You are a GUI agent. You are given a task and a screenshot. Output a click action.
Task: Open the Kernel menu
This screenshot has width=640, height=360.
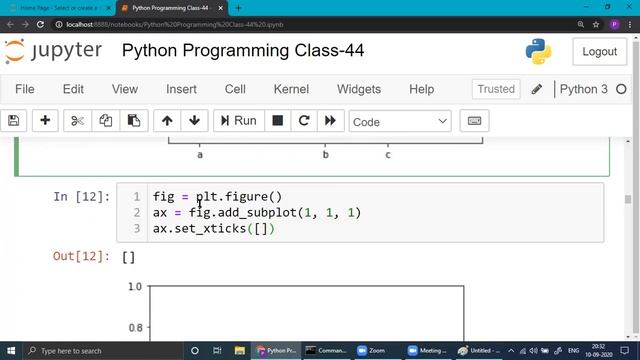coord(291,89)
